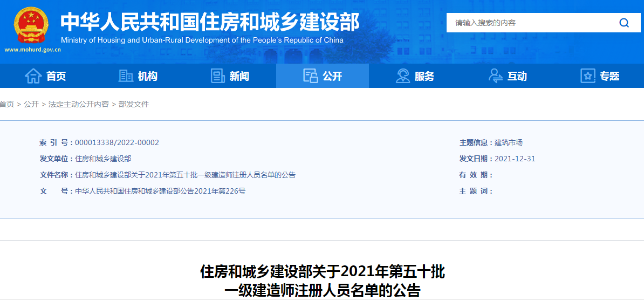This screenshot has height=301, width=644.
Task: Select the headset person icon for 服务
Action: 402,76
